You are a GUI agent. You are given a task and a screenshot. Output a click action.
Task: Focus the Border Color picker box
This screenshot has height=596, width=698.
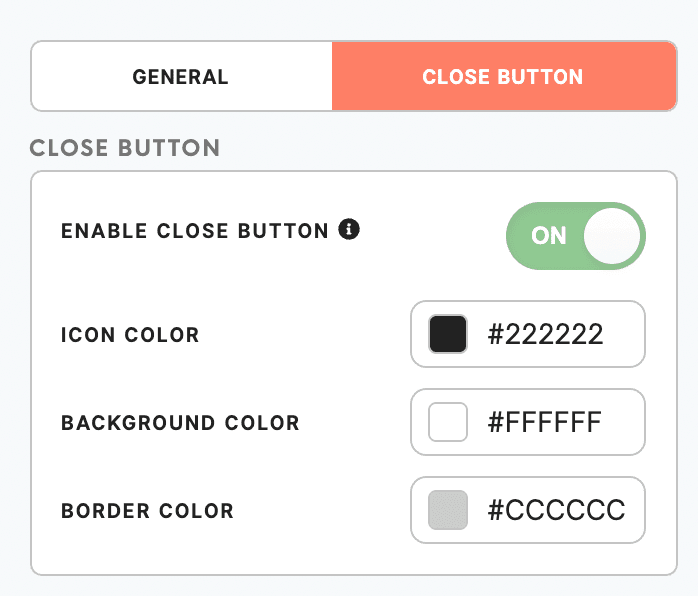[528, 510]
